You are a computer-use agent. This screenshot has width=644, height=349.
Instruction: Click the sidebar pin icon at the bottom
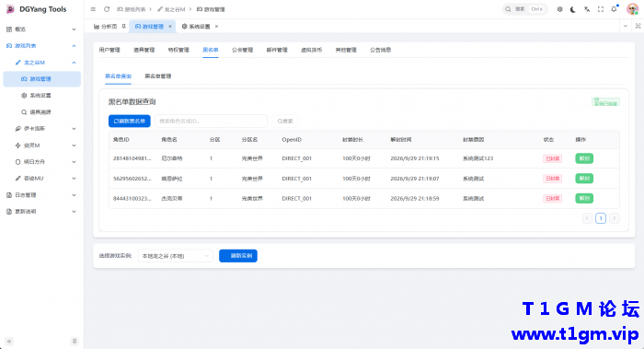[x=75, y=342]
